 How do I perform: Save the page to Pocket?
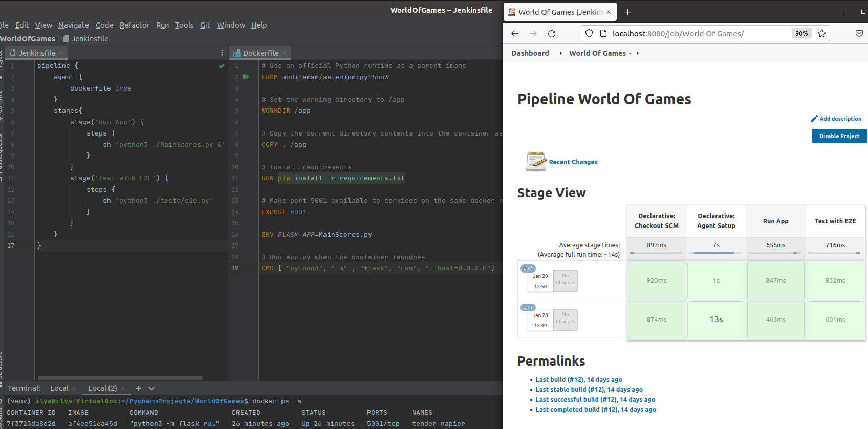(x=859, y=33)
